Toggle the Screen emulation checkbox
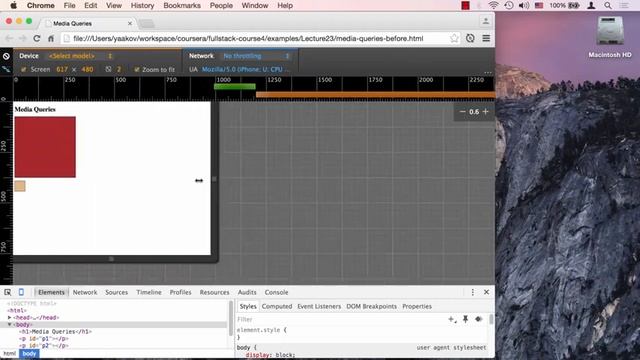The image size is (640, 360). click(x=24, y=69)
